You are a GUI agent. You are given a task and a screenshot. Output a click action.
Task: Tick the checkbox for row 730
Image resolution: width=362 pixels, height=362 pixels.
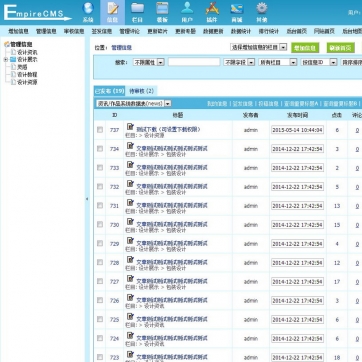tap(100, 225)
